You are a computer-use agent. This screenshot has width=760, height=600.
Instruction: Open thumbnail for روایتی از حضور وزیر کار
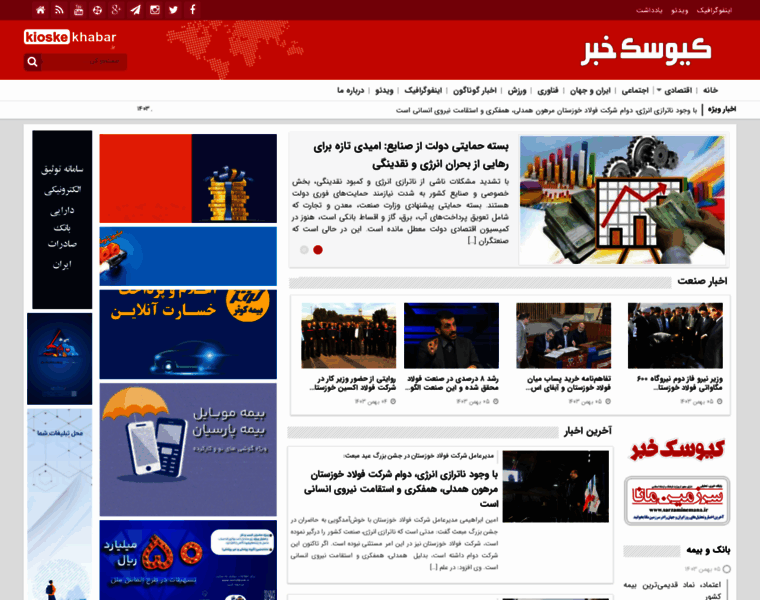click(x=348, y=336)
